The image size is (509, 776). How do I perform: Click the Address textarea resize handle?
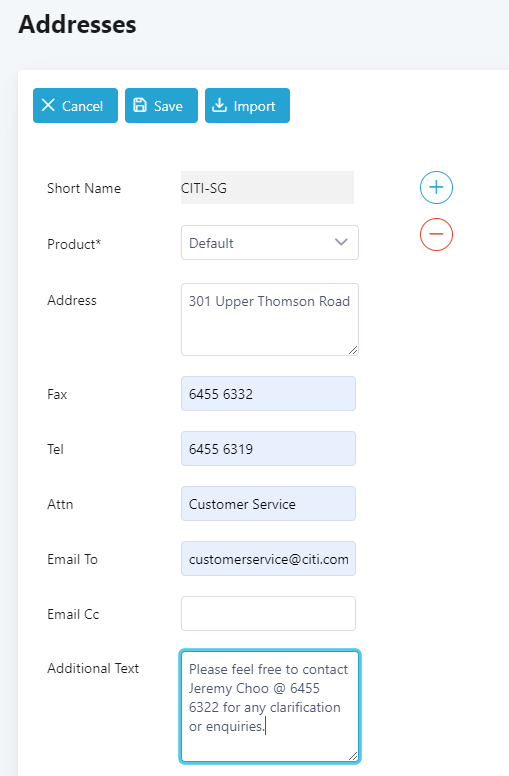point(353,350)
